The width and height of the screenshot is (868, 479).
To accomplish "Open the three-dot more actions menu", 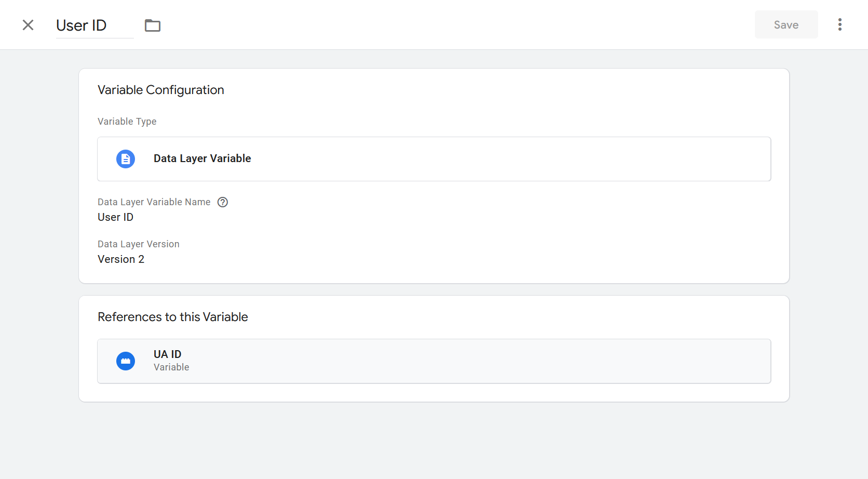I will [x=839, y=25].
